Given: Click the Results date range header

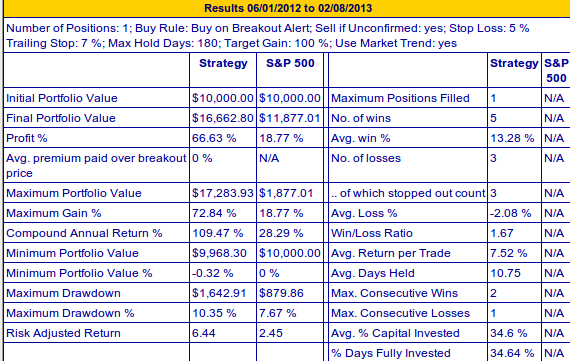Looking at the screenshot, I should click(288, 8).
